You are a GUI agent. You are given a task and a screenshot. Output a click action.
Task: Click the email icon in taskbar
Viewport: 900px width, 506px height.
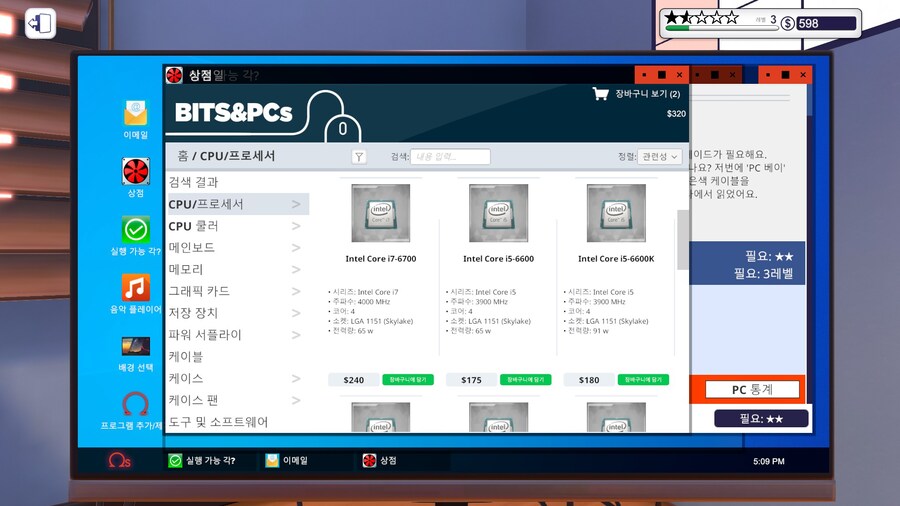pos(272,461)
